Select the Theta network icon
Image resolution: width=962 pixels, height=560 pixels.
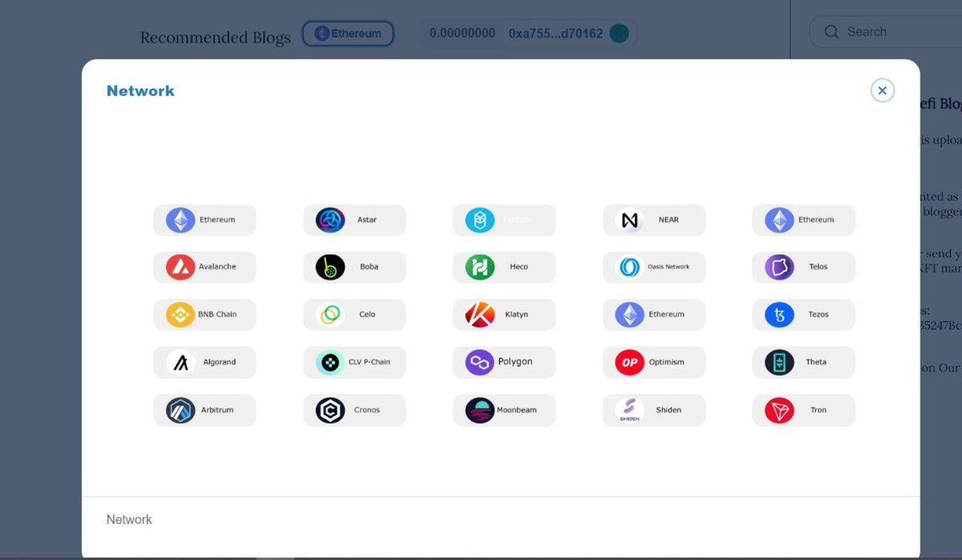[780, 362]
